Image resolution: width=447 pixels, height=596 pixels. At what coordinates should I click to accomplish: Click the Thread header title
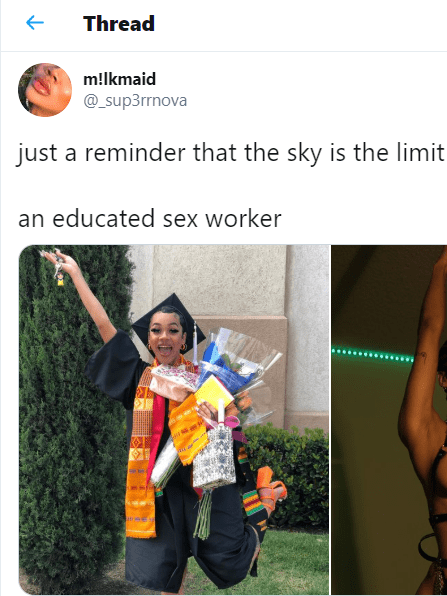point(119,24)
